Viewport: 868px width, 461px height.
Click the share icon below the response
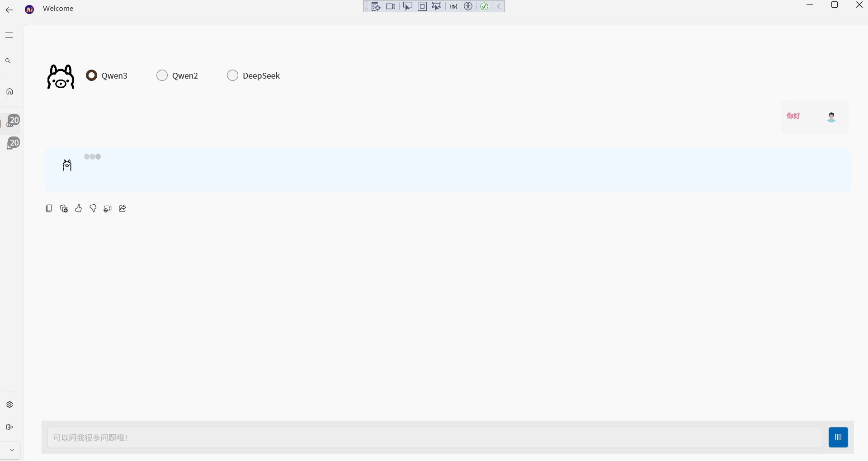pyautogui.click(x=123, y=208)
